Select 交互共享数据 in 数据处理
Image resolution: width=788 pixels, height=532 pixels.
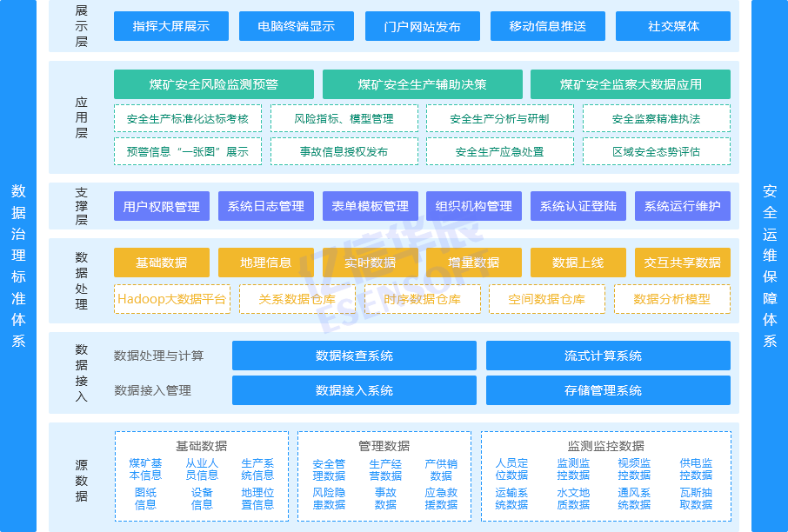(x=682, y=263)
